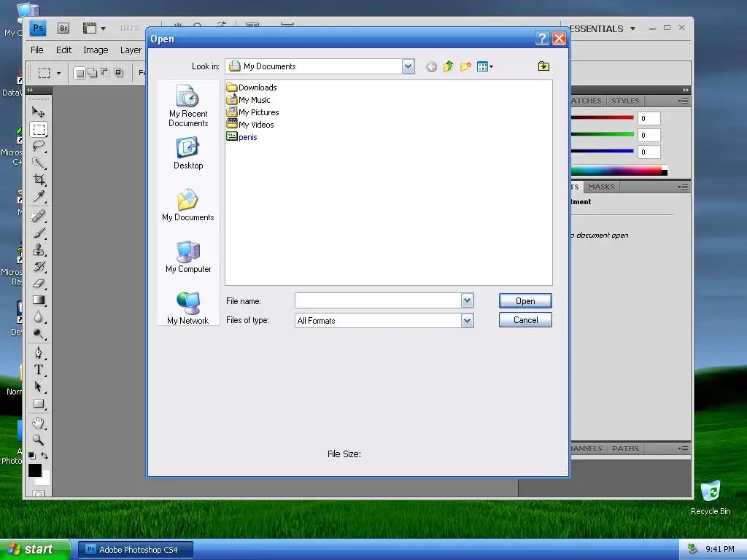
Task: Go to My Network in places bar
Action: point(188,308)
